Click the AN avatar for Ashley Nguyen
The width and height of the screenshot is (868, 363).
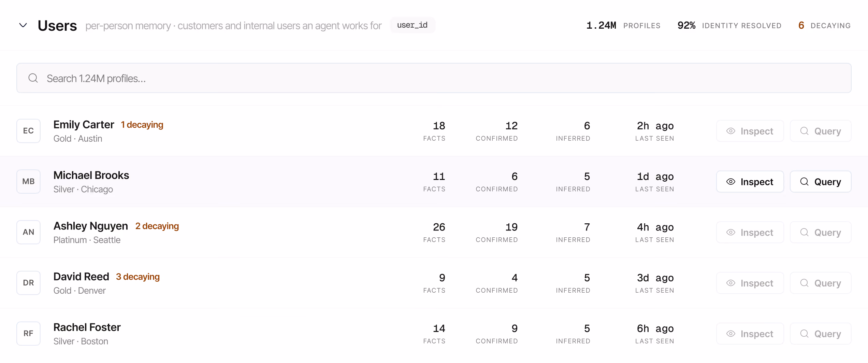click(x=28, y=232)
